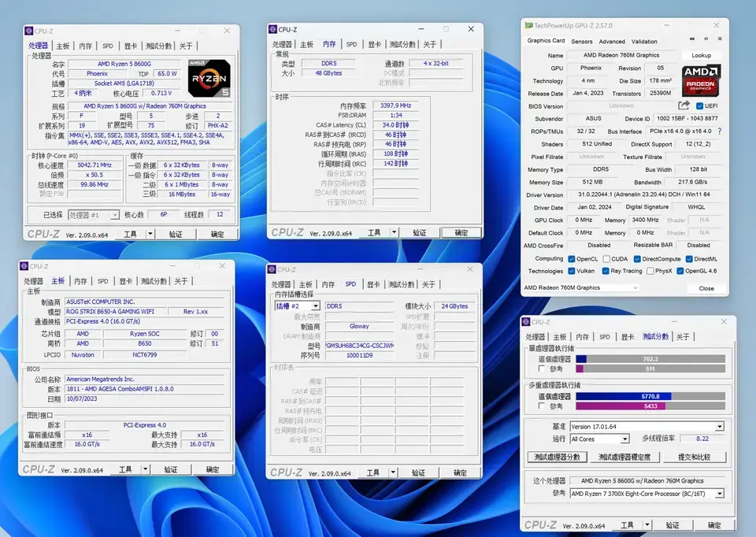The image size is (756, 537).
Task: Click the Bus Interface question mark icon
Action: tap(718, 131)
